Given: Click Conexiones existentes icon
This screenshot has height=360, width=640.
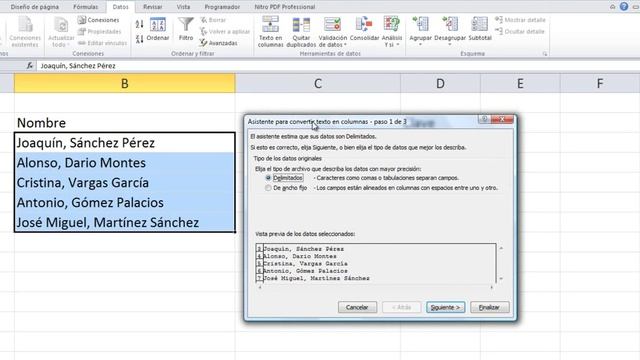Looking at the screenshot, I should point(25,25).
